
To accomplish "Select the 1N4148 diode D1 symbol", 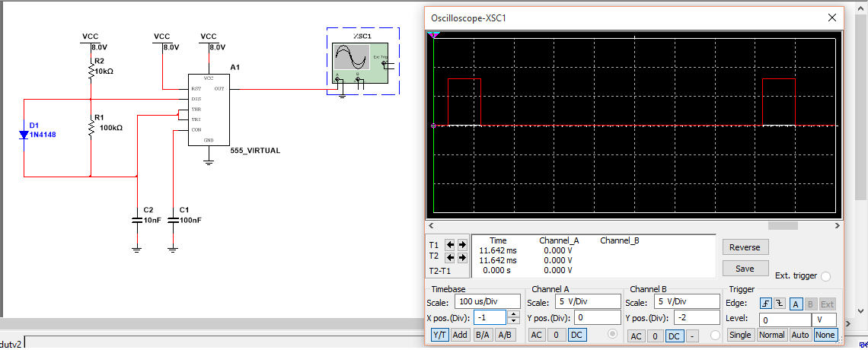I will (24, 135).
